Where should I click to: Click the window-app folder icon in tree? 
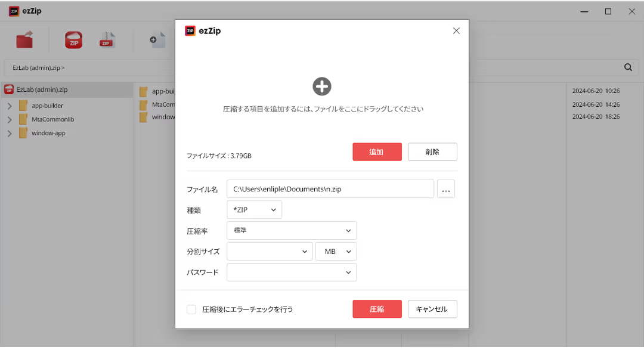click(23, 133)
